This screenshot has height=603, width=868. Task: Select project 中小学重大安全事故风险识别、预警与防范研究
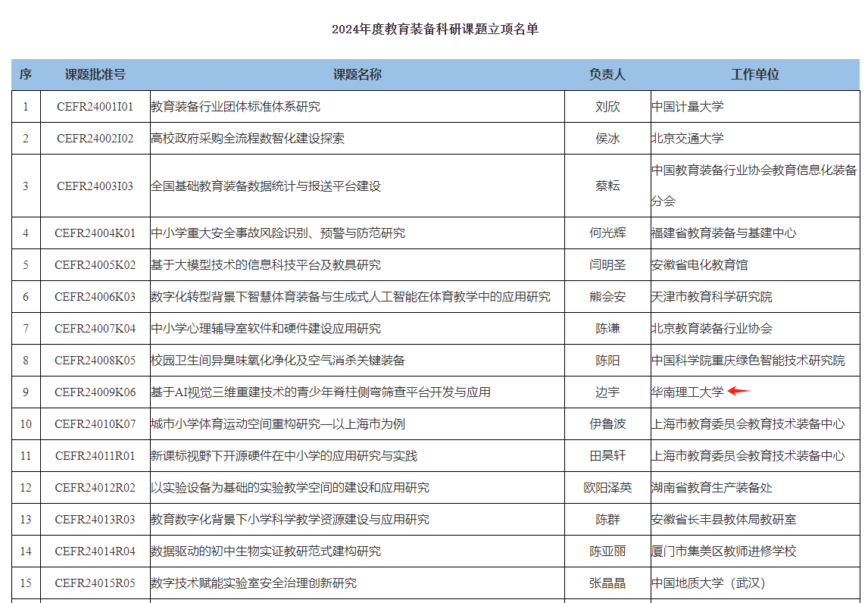(x=278, y=233)
